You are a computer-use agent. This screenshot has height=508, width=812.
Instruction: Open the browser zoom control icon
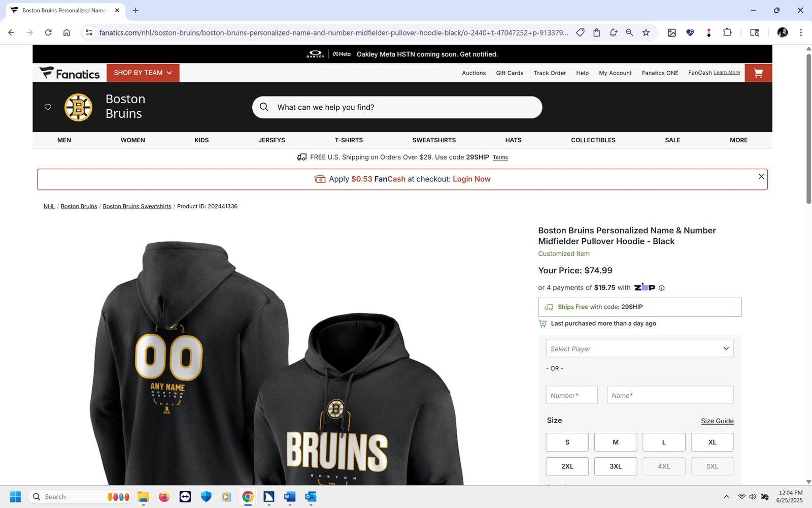click(629, 33)
